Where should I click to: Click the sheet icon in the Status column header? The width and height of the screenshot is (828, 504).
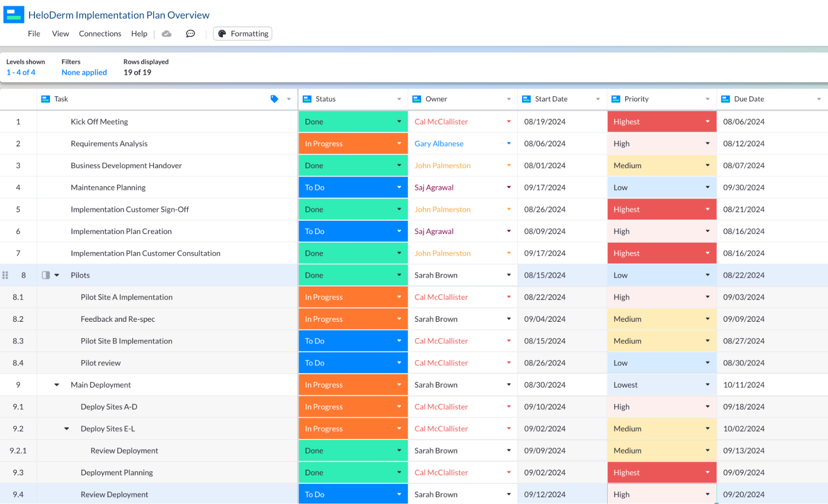pos(307,99)
